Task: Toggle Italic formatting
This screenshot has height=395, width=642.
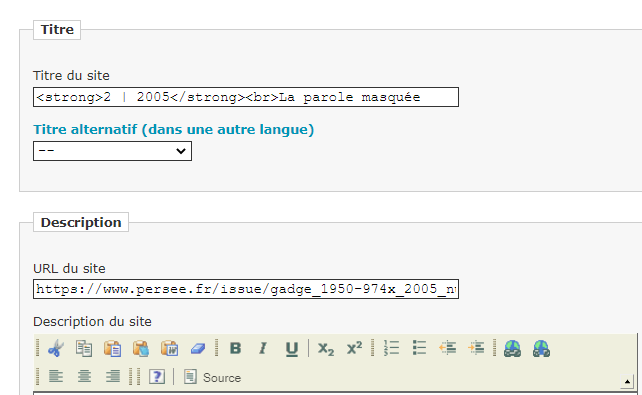Action: 263,348
